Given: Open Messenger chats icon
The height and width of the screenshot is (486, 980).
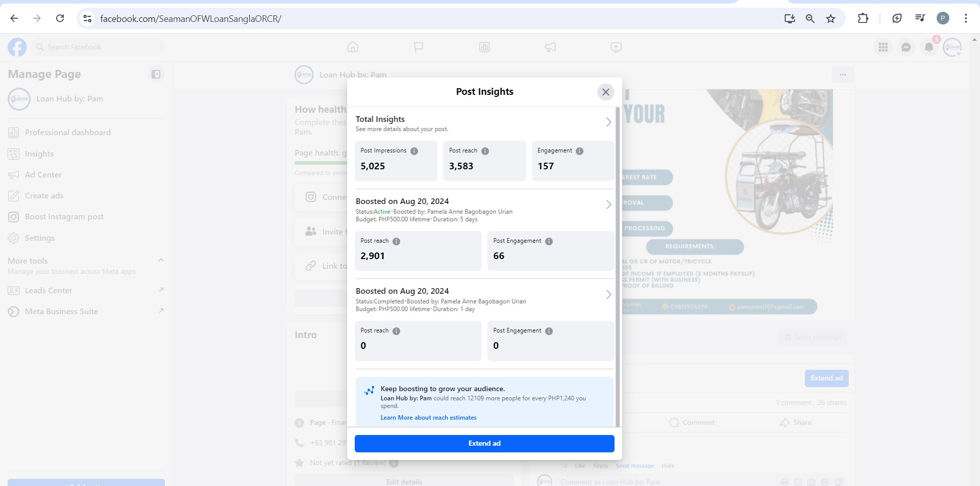Looking at the screenshot, I should point(906,47).
